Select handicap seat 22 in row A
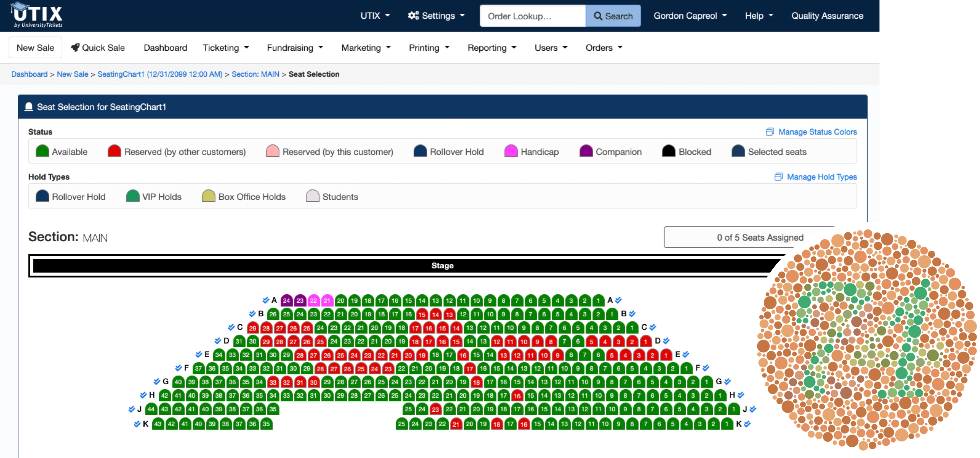Screen dimensions: 980x458 coord(313,300)
